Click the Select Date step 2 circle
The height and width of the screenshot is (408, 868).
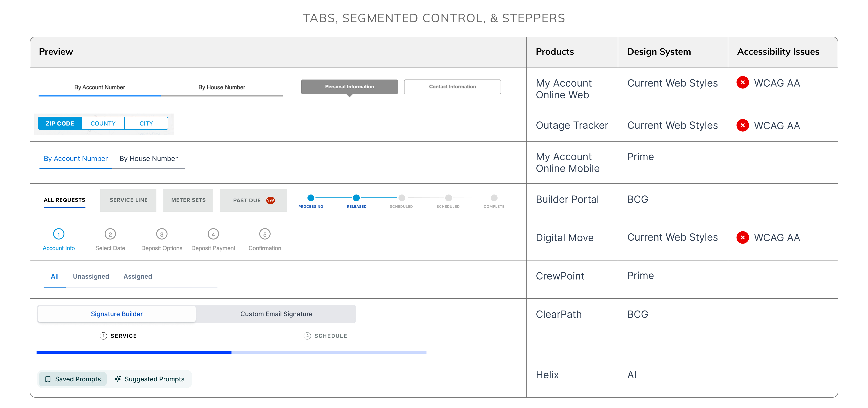click(x=110, y=234)
